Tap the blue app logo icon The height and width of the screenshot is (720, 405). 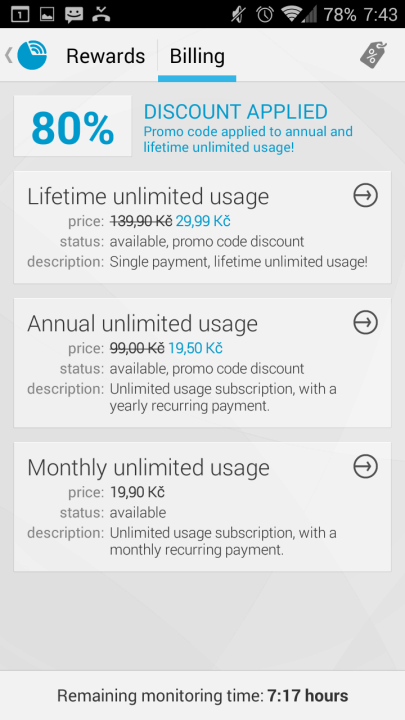[32, 56]
